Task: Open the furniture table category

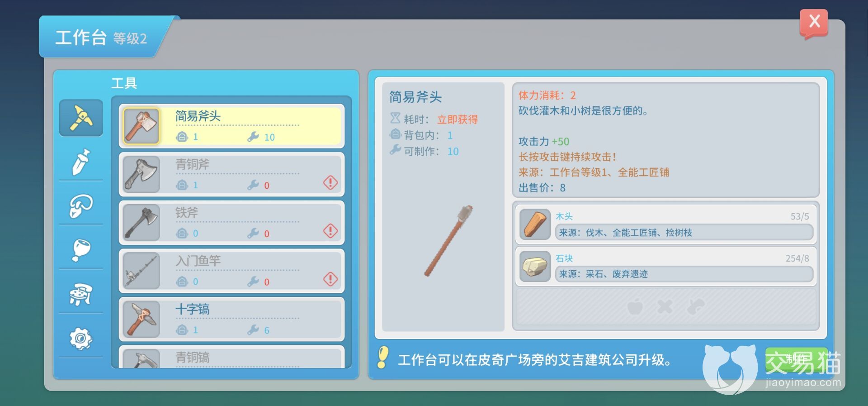Action: click(81, 294)
